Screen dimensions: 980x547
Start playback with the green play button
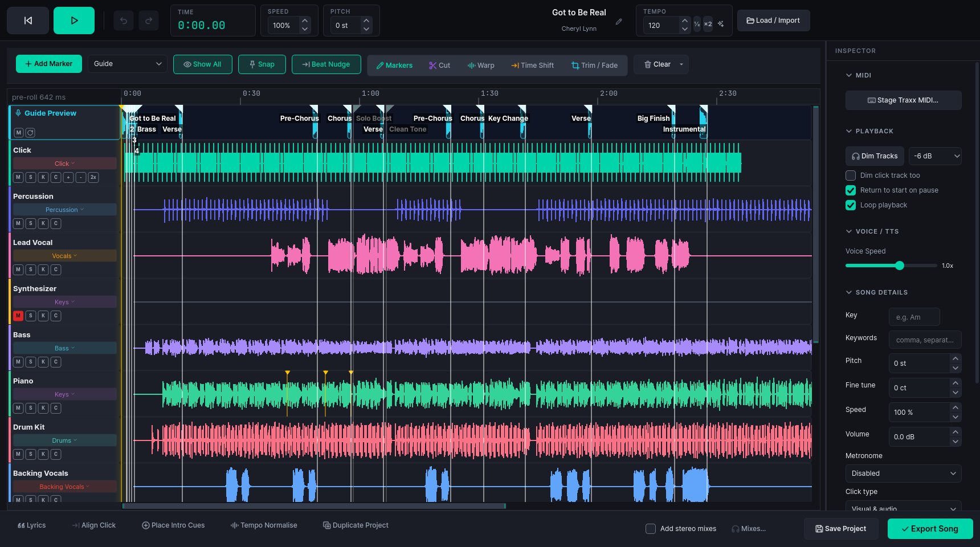pos(74,21)
